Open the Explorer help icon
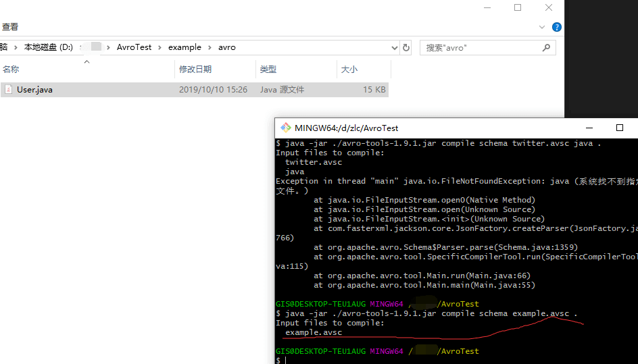The image size is (638, 364). (557, 27)
